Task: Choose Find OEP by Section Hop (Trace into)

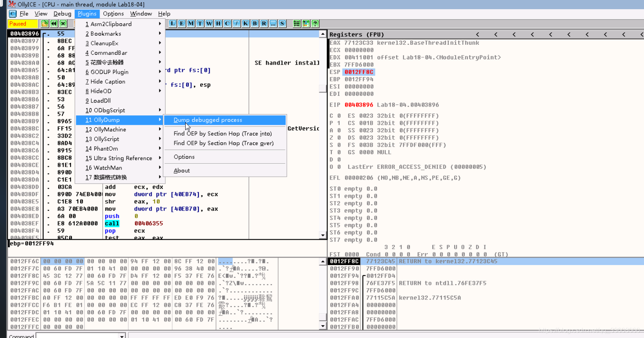Action: pyautogui.click(x=225, y=134)
